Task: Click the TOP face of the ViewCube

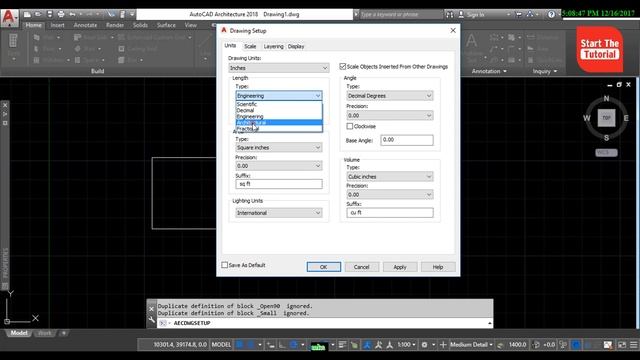Action: coord(606,118)
